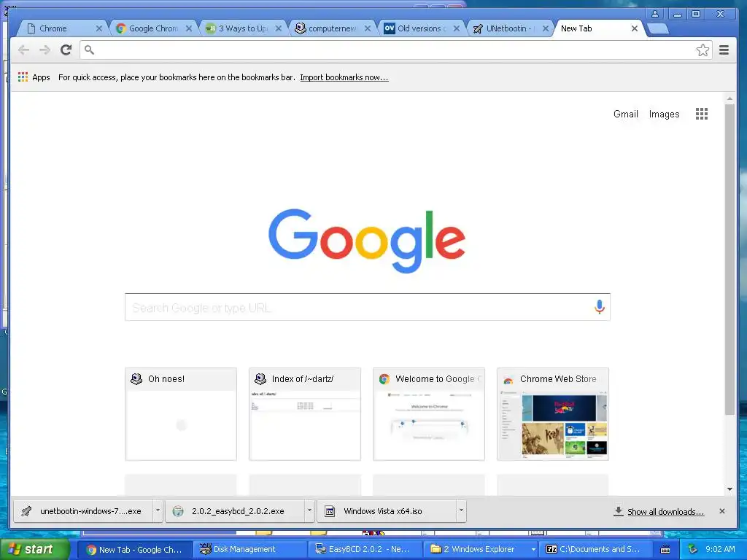Open 'C:\Documents and S...' taskbar item
Image resolution: width=747 pixels, height=560 pixels.
[596, 550]
